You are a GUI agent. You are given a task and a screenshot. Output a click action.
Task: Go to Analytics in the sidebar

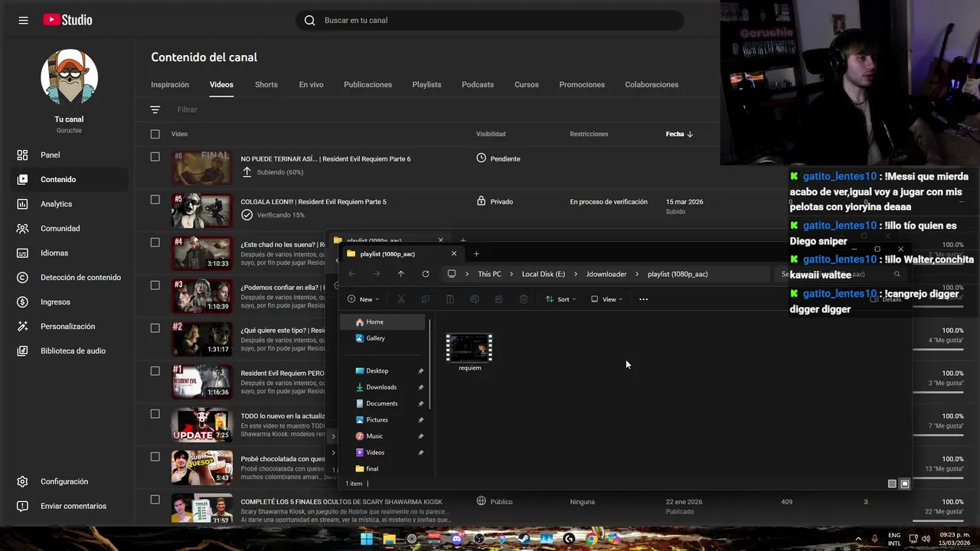coord(56,204)
